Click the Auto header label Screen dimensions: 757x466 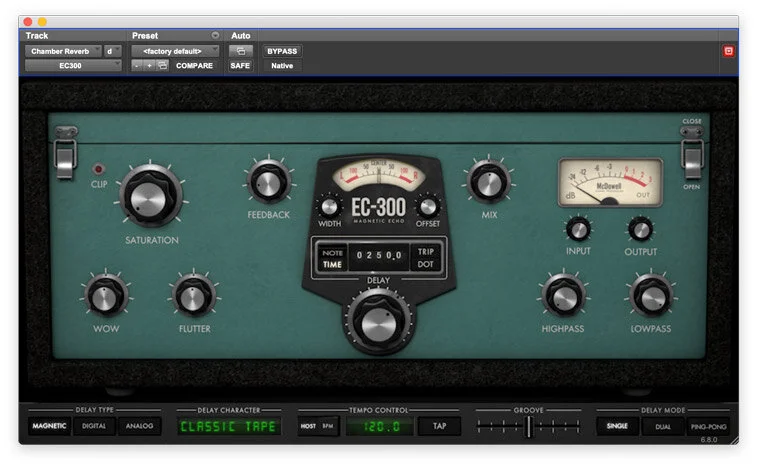[240, 35]
